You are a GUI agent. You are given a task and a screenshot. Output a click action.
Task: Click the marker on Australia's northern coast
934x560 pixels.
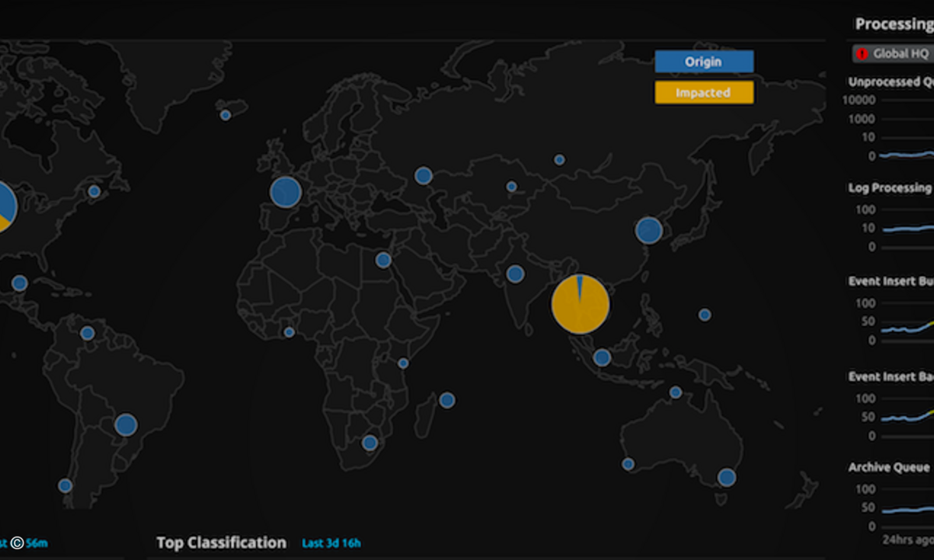tap(676, 392)
